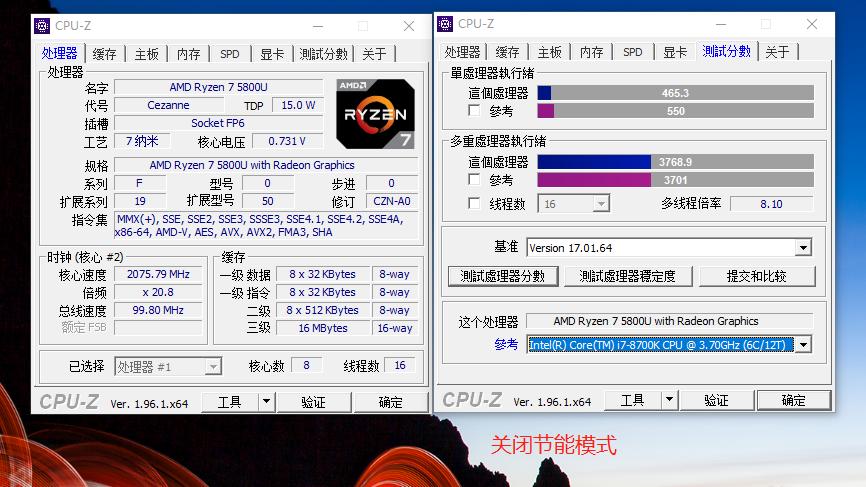Click 验证 button in left window
The image size is (866, 487).
click(x=314, y=402)
